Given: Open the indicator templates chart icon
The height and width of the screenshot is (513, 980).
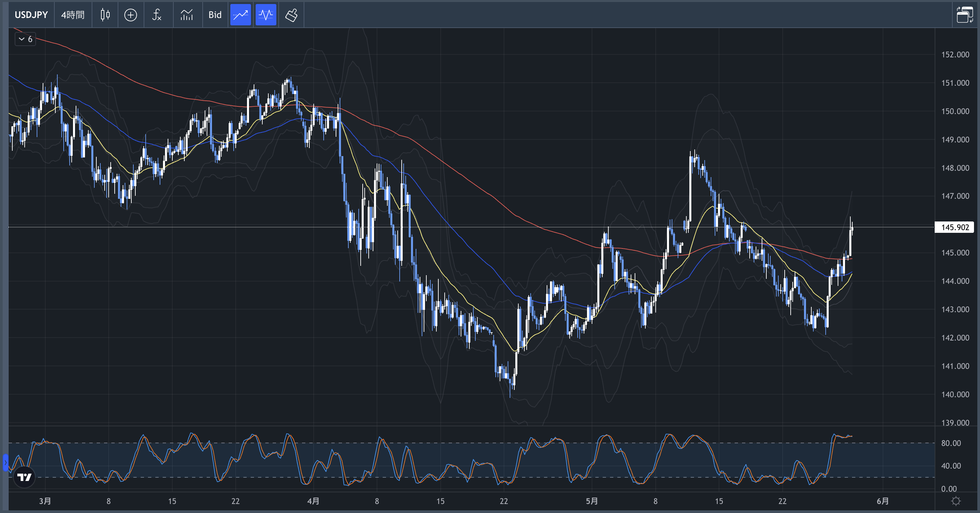Looking at the screenshot, I should (187, 15).
